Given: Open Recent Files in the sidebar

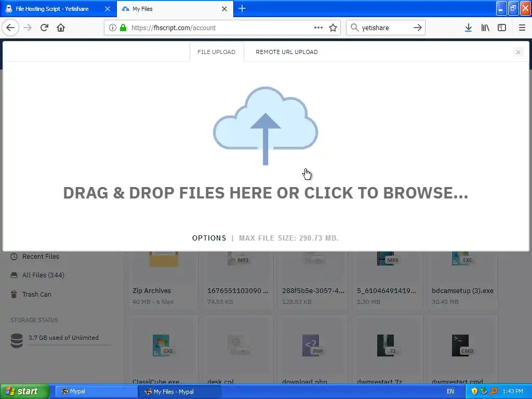Looking at the screenshot, I should (41, 257).
